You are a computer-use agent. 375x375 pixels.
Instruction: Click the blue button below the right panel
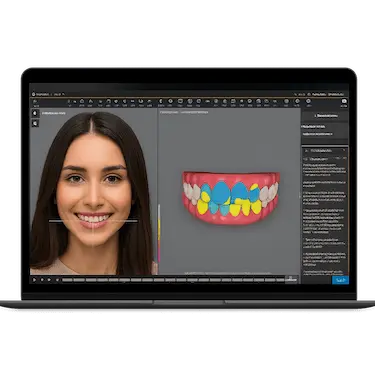tap(340, 280)
